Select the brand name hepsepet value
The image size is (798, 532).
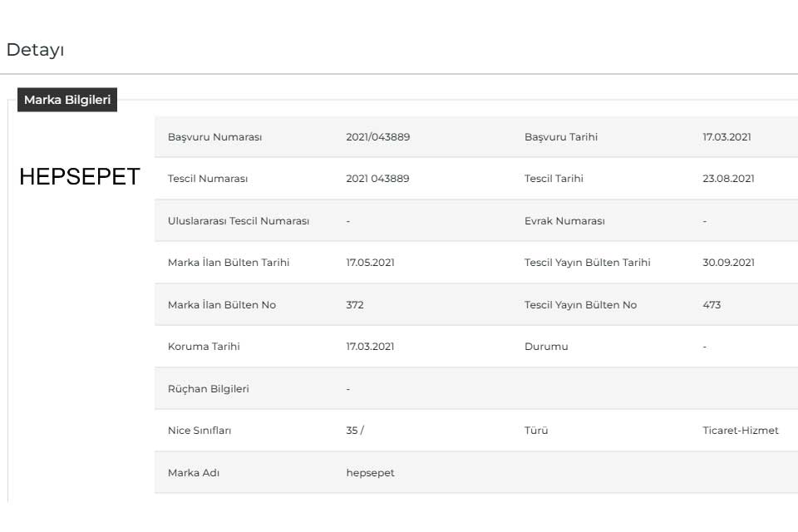371,473
